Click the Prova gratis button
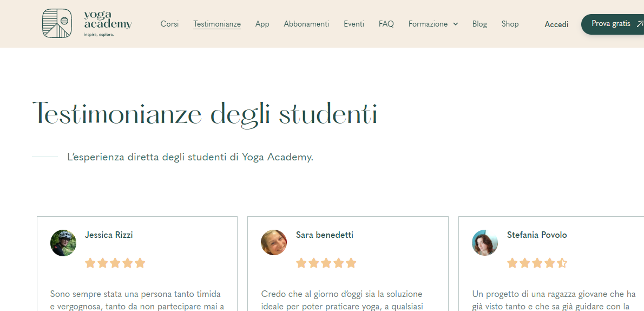The width and height of the screenshot is (644, 311). (613, 24)
